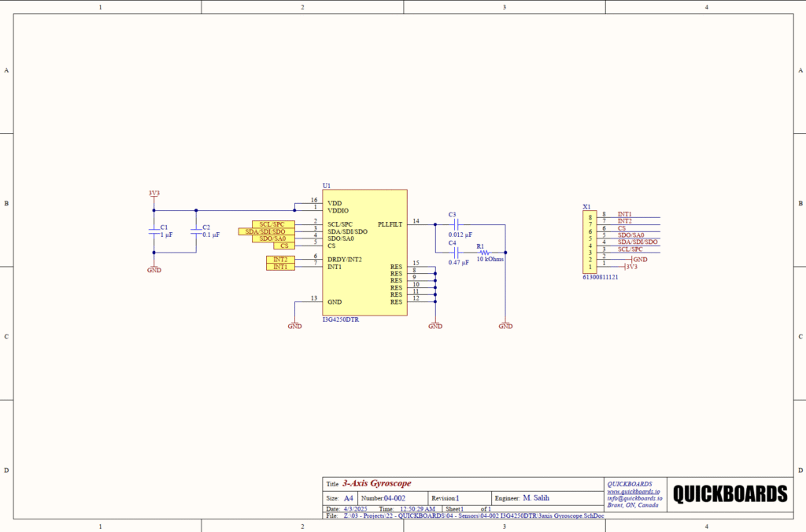Select capacitor C1 symbol
The width and height of the screenshot is (806, 532).
tap(153, 231)
